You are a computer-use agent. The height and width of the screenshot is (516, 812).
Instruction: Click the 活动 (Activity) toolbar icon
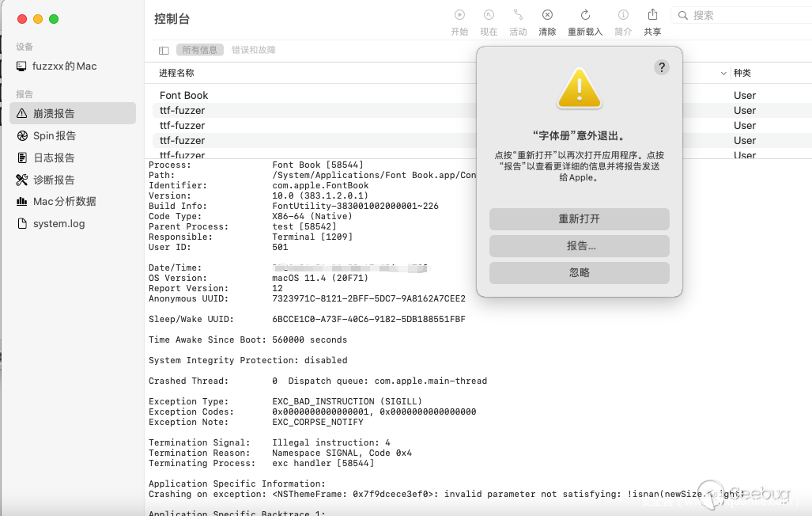pos(518,15)
